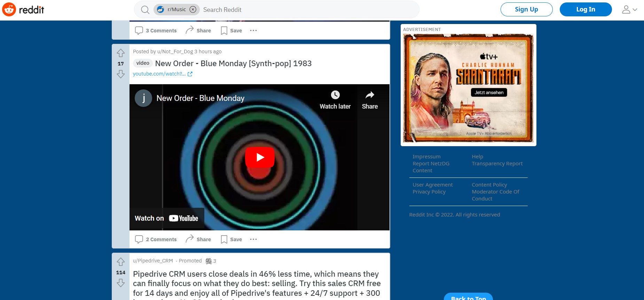Click Share arrow inside the YouTube player
Screen dimensions: 644x300
[370, 95]
